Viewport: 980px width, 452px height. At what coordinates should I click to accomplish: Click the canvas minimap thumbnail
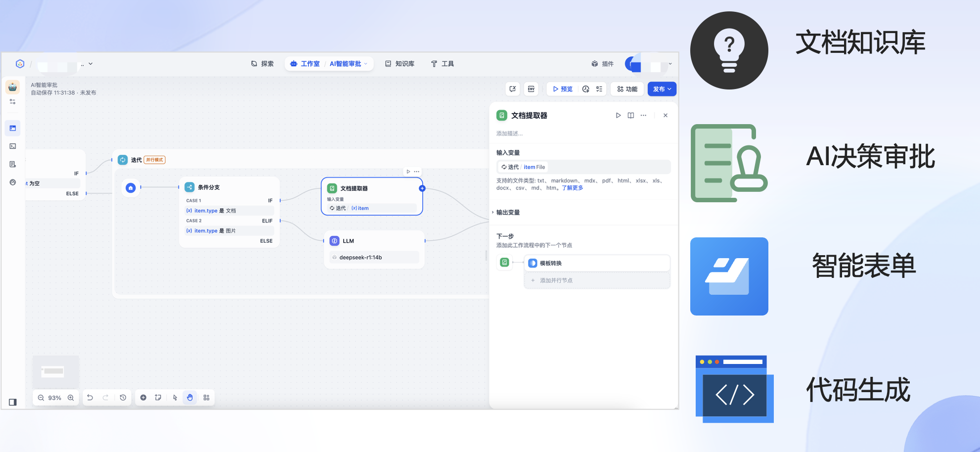56,371
